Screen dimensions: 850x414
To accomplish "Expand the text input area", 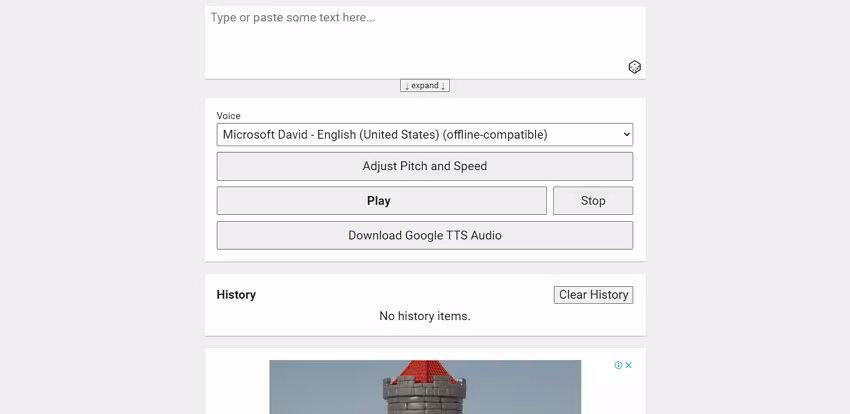I will [425, 86].
